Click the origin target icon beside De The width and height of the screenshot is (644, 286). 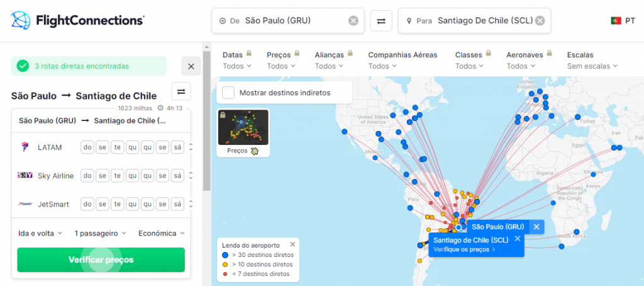(223, 21)
